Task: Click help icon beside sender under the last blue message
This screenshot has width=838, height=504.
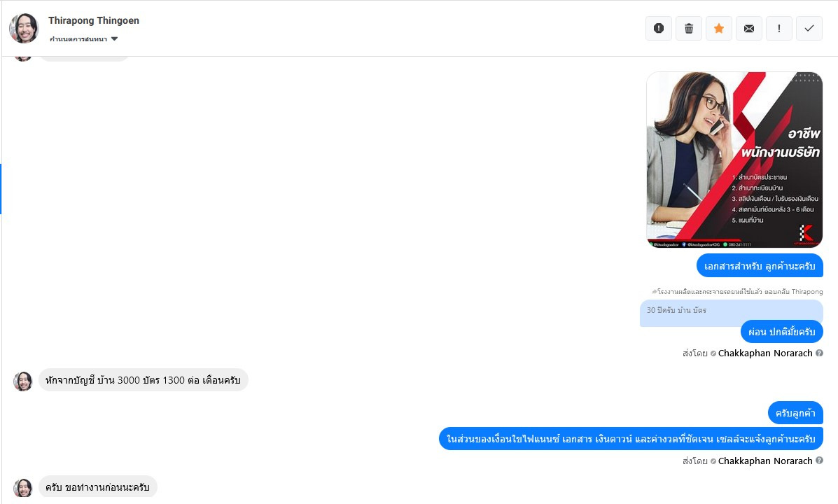Action: click(819, 461)
